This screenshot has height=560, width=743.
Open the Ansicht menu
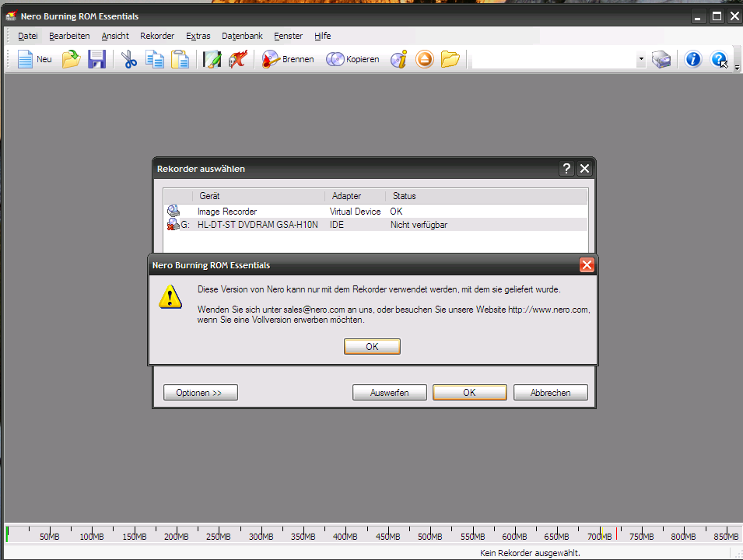click(115, 36)
